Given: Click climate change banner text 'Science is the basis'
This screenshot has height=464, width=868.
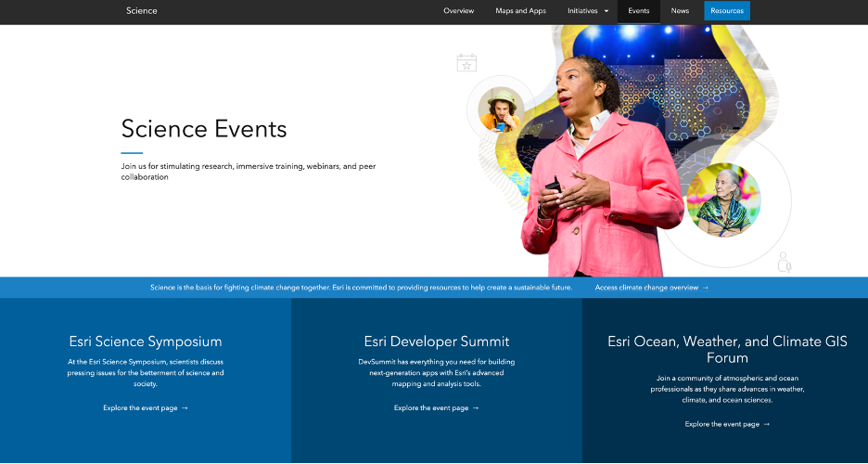Looking at the screenshot, I should coord(361,288).
